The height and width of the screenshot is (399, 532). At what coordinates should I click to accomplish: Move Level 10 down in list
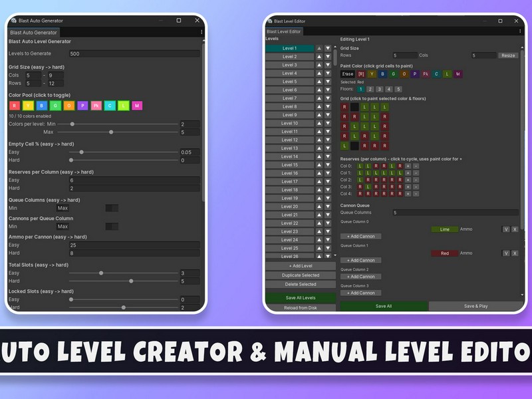coord(328,124)
